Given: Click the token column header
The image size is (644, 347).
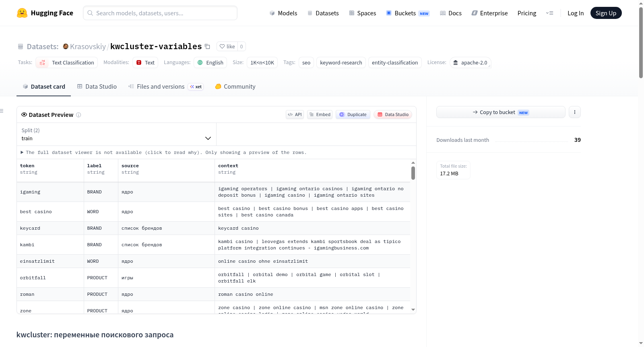Looking at the screenshot, I should [x=50, y=171].
